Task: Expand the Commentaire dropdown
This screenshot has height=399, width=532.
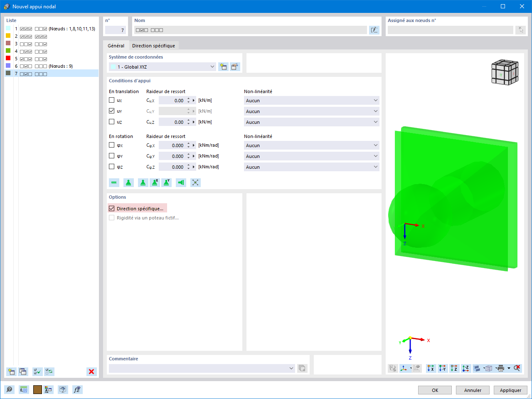Action: (291, 368)
